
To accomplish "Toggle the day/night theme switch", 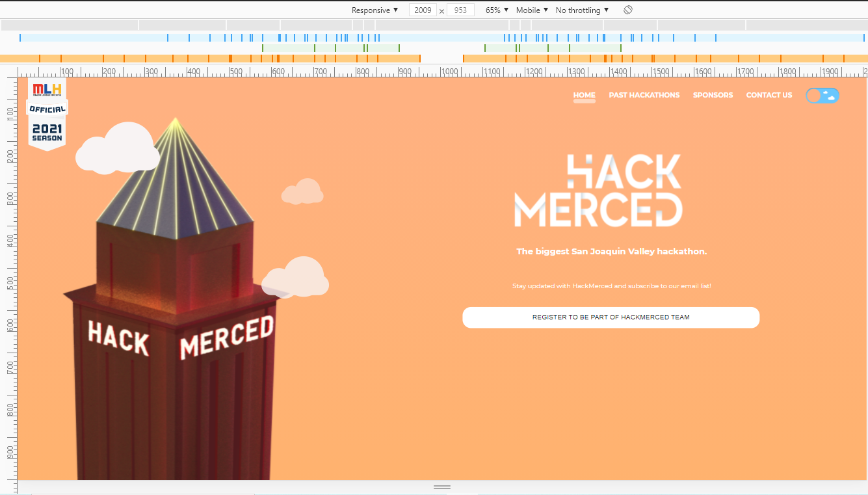I will click(822, 96).
